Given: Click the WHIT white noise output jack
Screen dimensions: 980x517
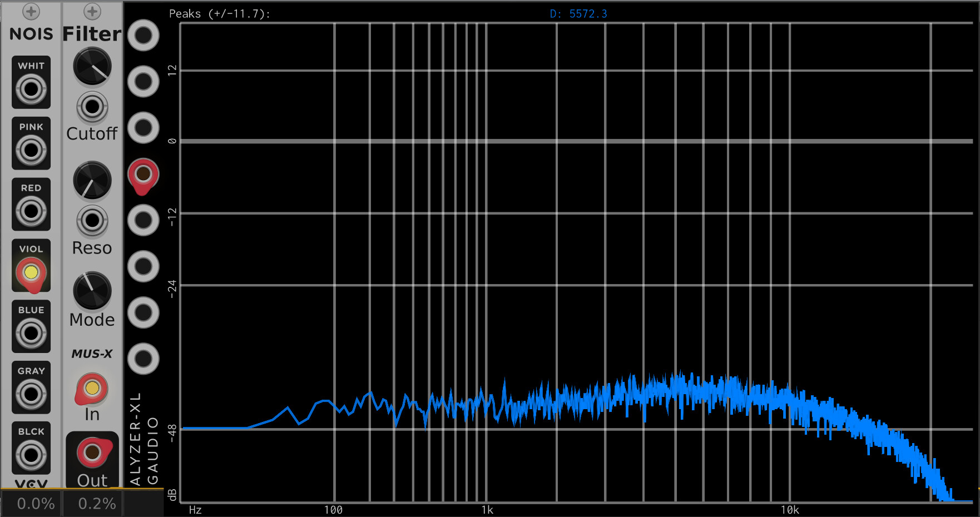Looking at the screenshot, I should coord(31,89).
